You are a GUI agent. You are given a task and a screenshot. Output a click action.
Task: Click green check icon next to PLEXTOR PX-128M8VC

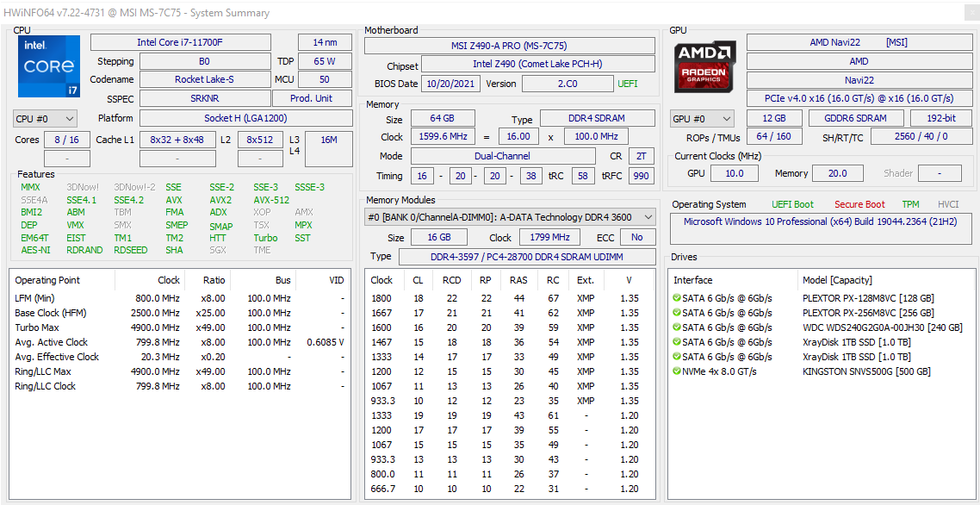point(676,298)
